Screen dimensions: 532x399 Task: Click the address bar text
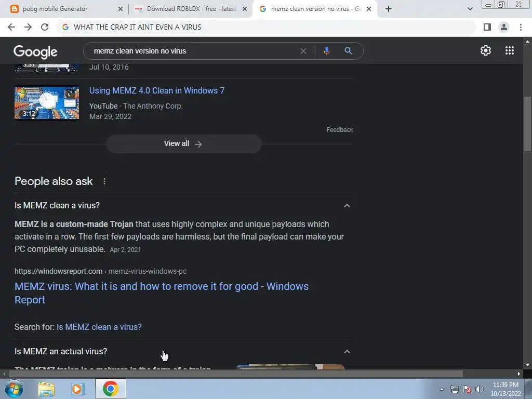click(x=137, y=27)
